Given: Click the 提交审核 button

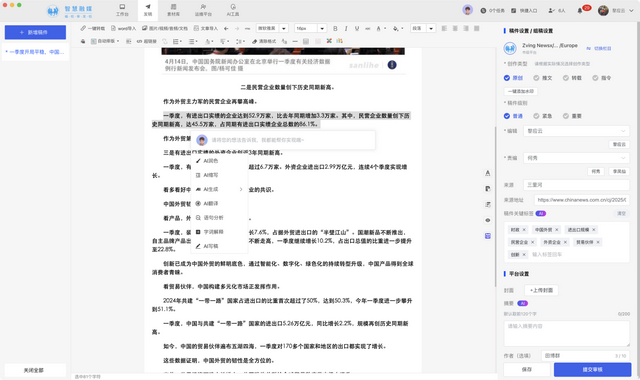Looking at the screenshot, I should [592, 369].
